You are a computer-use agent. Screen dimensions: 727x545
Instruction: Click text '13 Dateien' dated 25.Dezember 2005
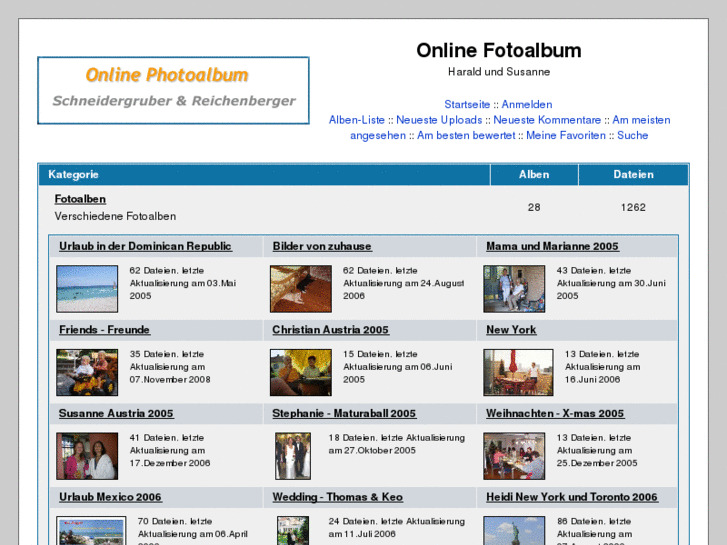coord(597,450)
